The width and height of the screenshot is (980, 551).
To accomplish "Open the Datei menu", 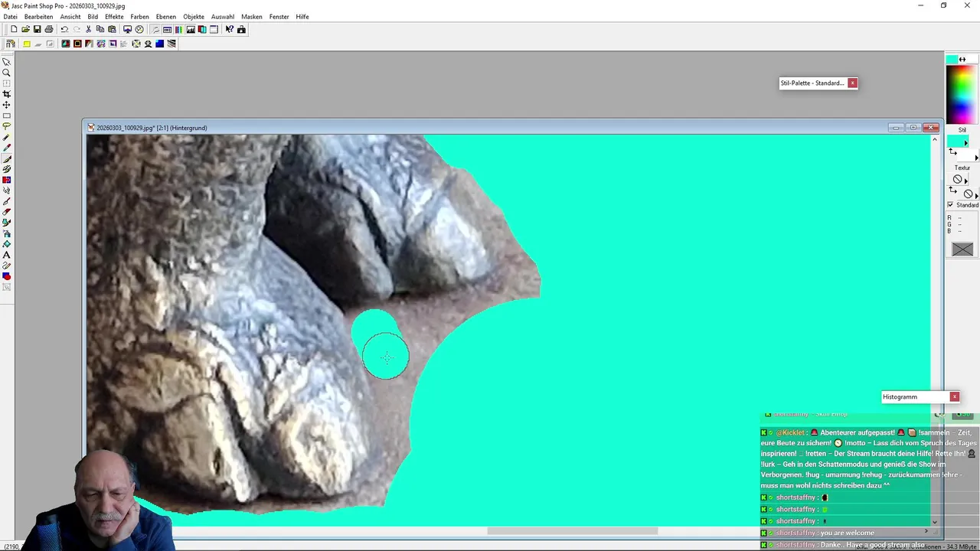I will [x=10, y=17].
